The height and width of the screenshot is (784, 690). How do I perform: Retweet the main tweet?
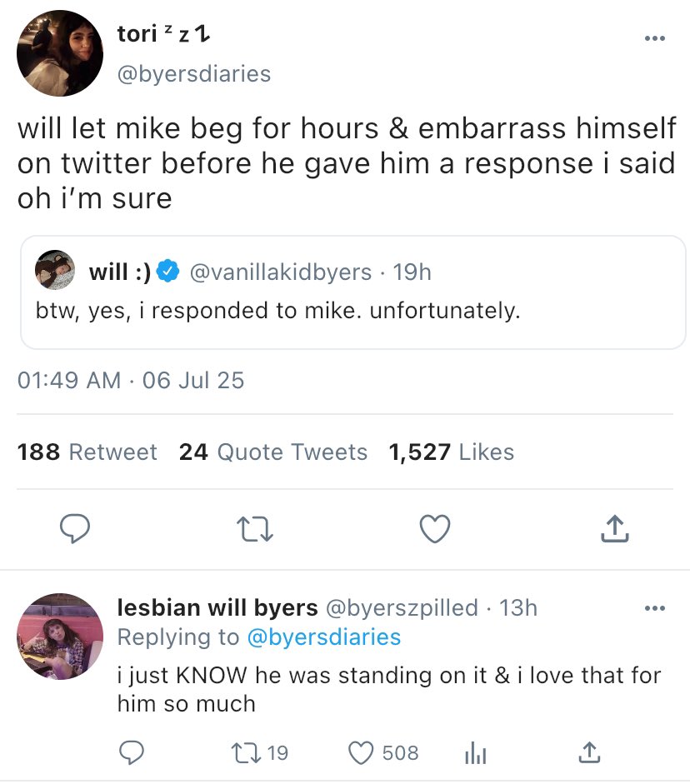click(x=254, y=528)
